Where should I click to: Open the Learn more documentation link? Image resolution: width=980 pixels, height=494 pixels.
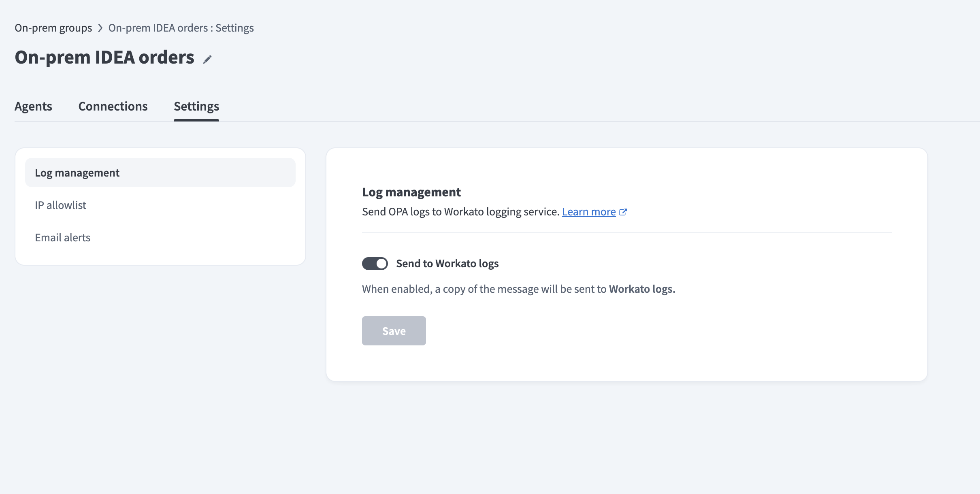(x=589, y=211)
